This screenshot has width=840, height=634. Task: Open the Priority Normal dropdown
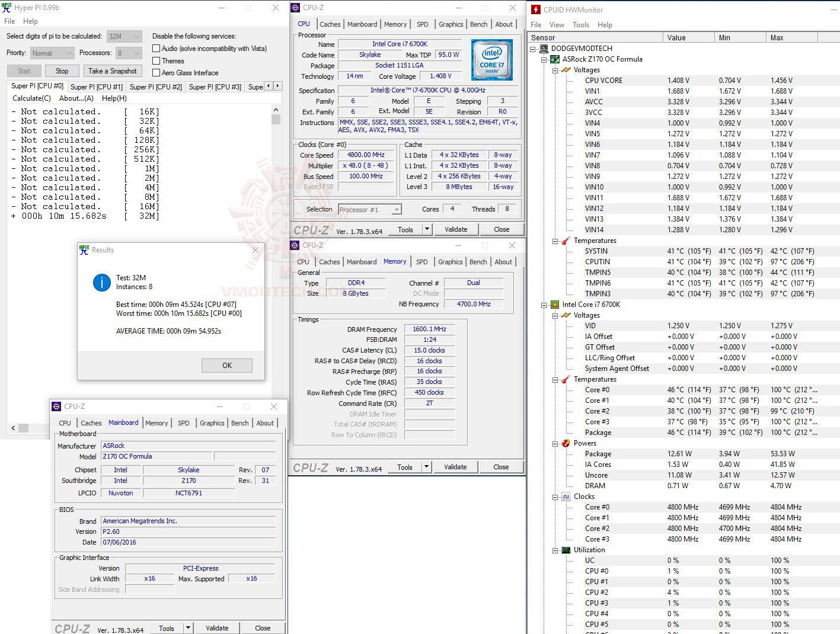(52, 53)
